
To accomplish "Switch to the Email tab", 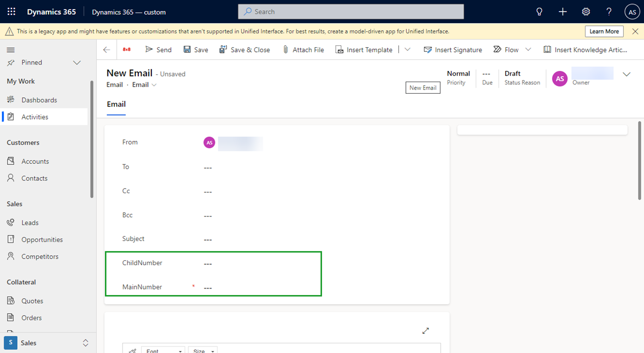I will 116,104.
